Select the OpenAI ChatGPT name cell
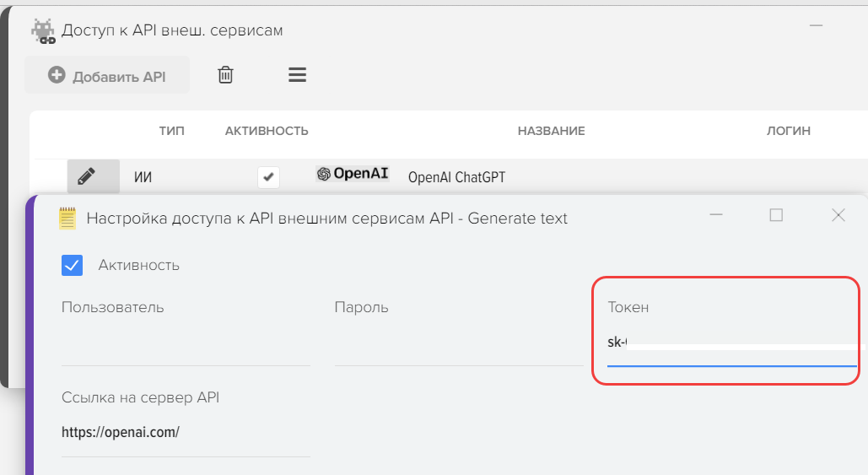 (456, 177)
